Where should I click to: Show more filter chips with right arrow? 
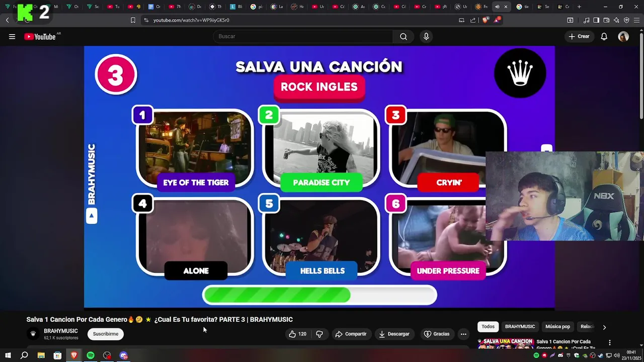(604, 327)
